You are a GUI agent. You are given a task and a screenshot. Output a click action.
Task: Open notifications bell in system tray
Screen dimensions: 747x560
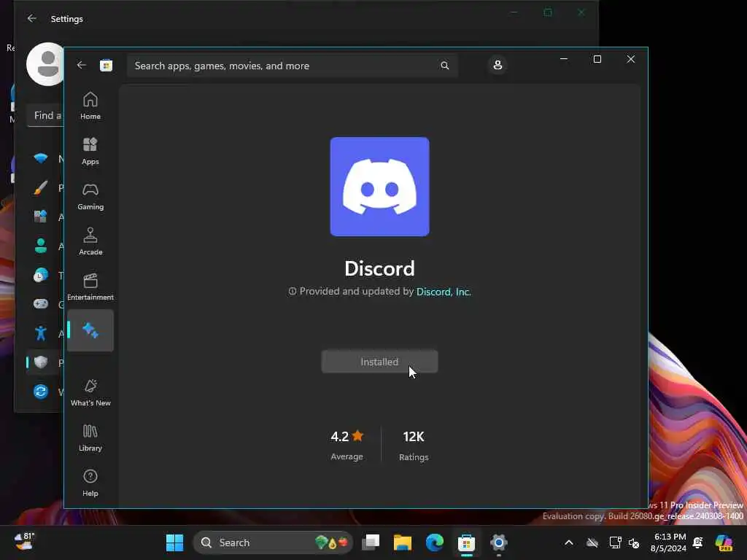698,542
